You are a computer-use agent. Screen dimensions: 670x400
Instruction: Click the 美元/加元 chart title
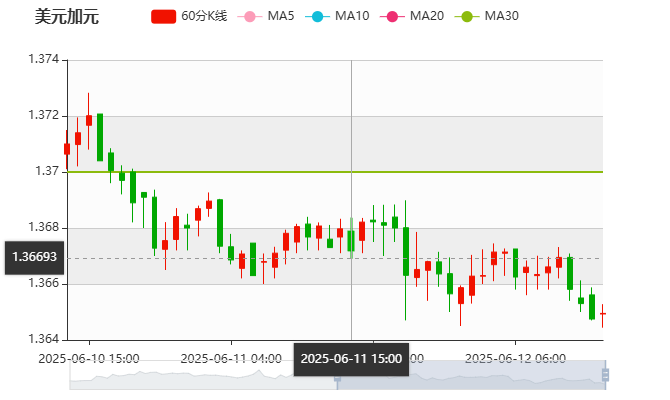(66, 17)
